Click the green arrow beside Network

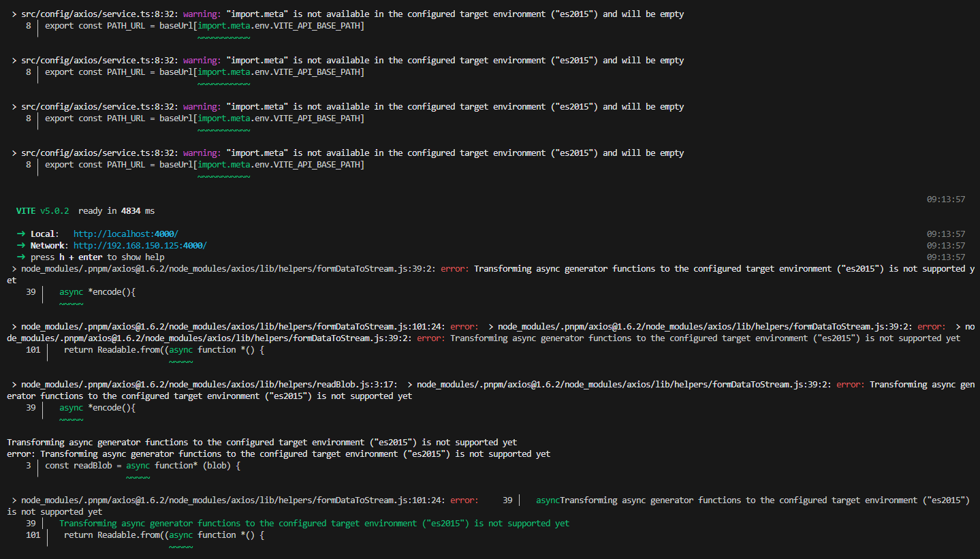point(20,244)
